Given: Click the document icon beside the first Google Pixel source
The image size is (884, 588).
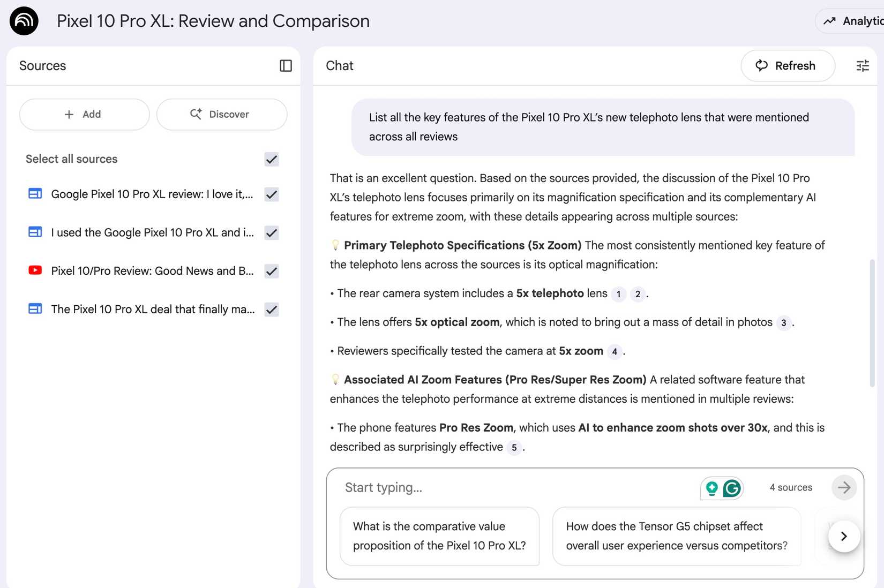Looking at the screenshot, I should 34,194.
